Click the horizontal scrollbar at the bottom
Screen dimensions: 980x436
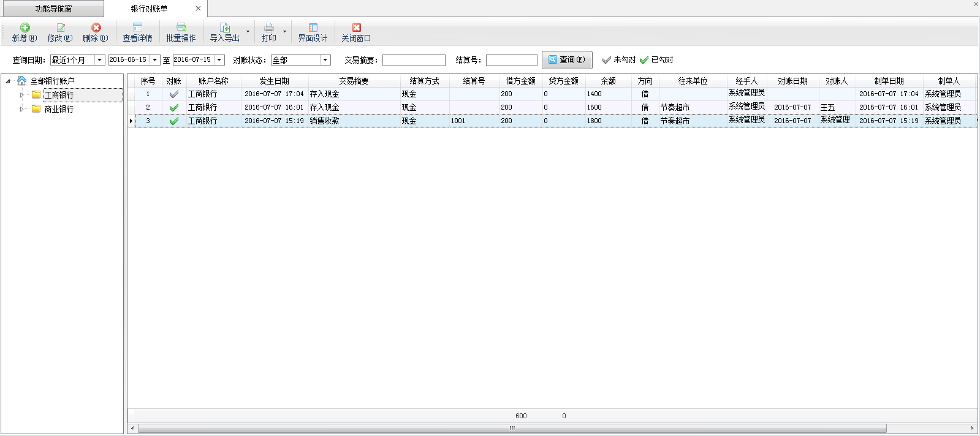pyautogui.click(x=512, y=429)
